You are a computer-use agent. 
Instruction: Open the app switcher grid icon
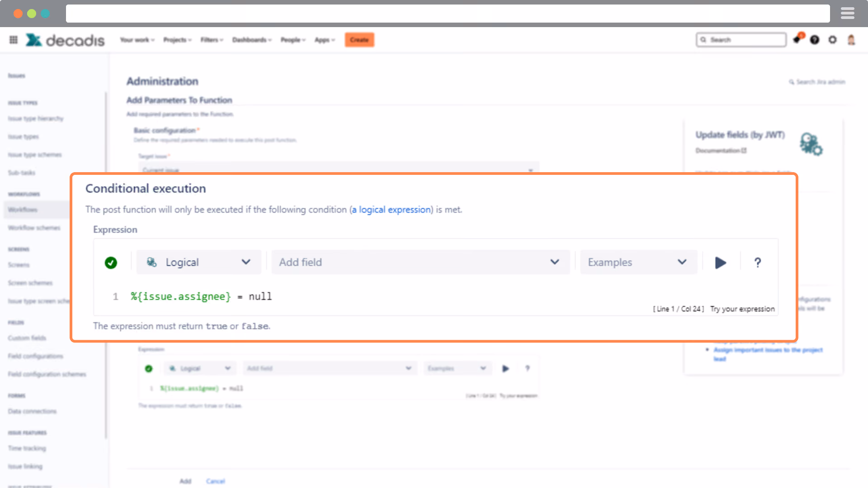(x=14, y=40)
